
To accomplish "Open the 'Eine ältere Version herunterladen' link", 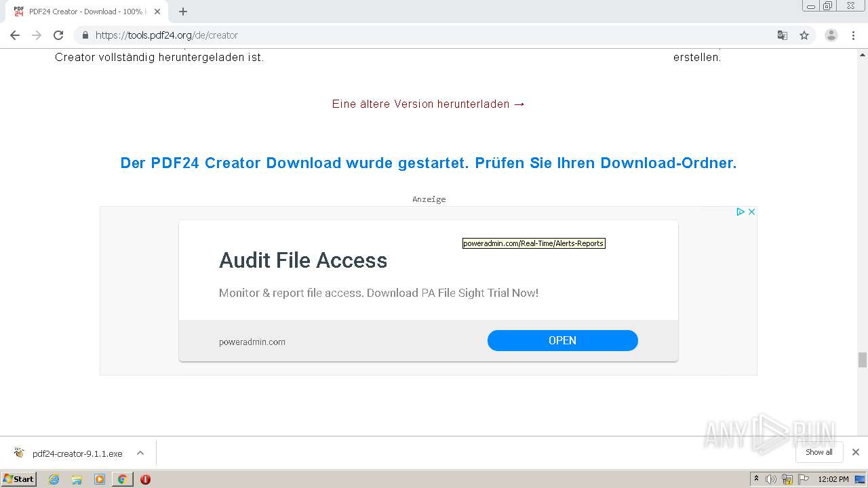I will coord(429,104).
